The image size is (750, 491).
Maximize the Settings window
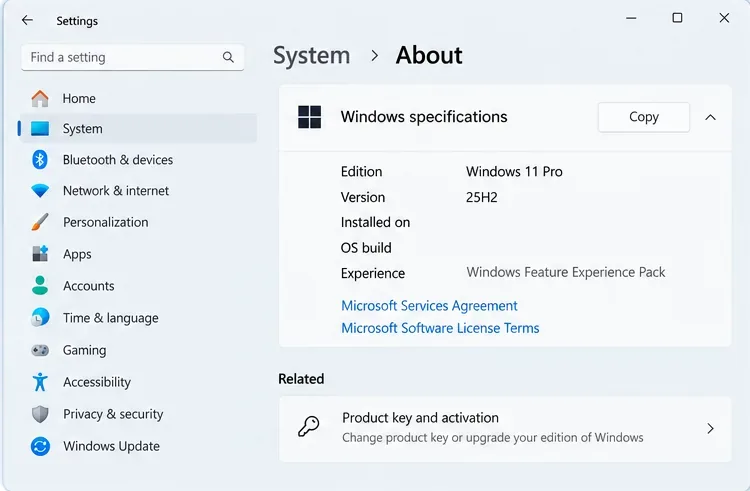tap(677, 18)
